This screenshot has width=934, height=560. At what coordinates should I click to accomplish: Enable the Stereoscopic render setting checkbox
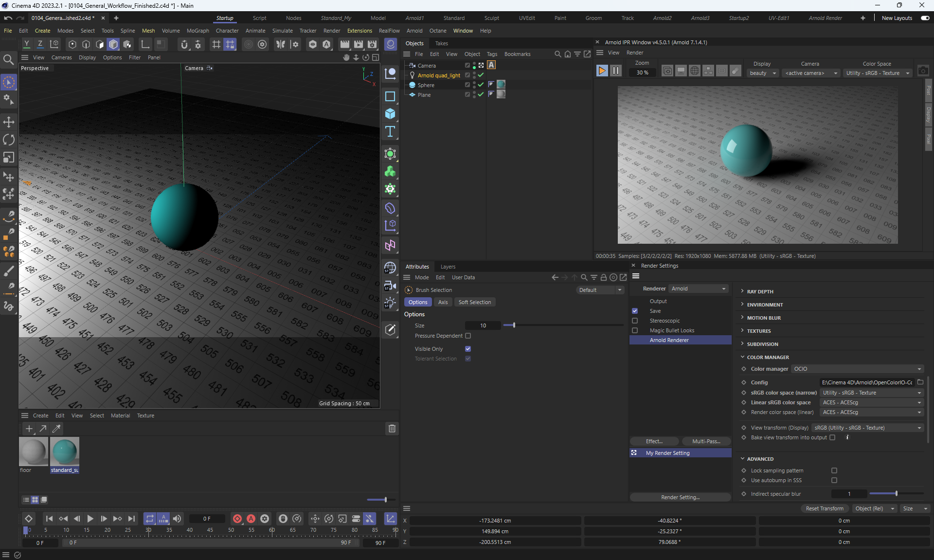pos(635,321)
